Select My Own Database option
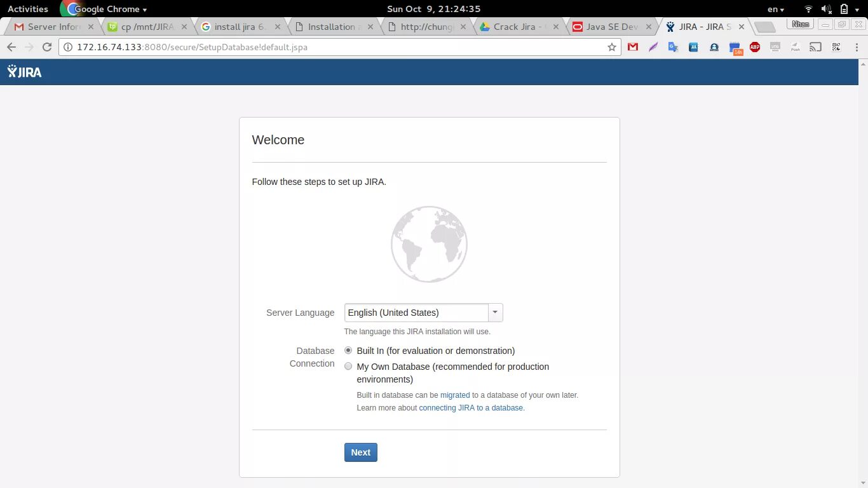Viewport: 868px width, 488px height. 348,366
